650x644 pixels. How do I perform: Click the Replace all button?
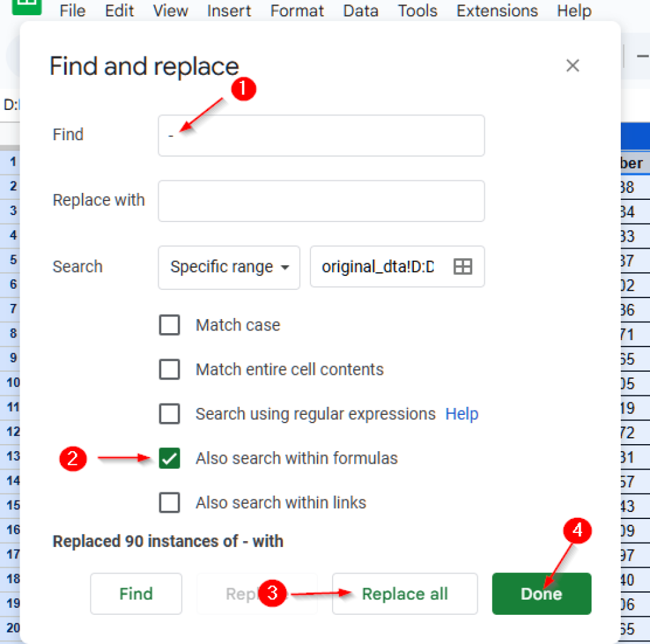404,594
